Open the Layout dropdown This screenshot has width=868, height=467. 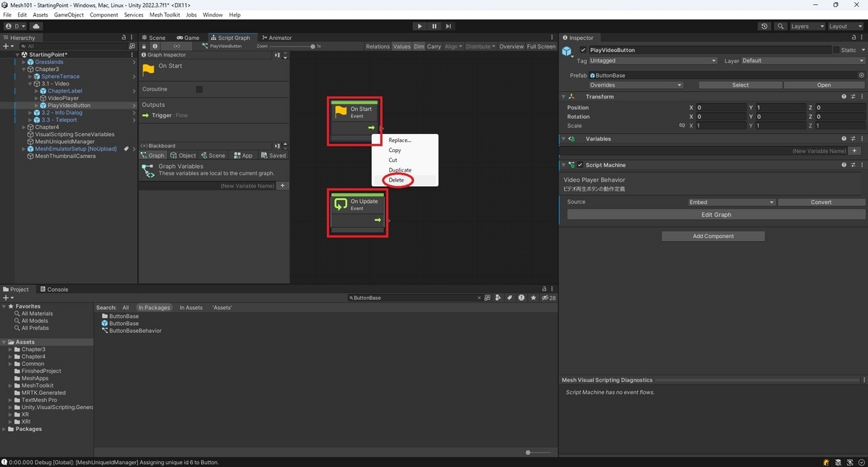point(845,26)
